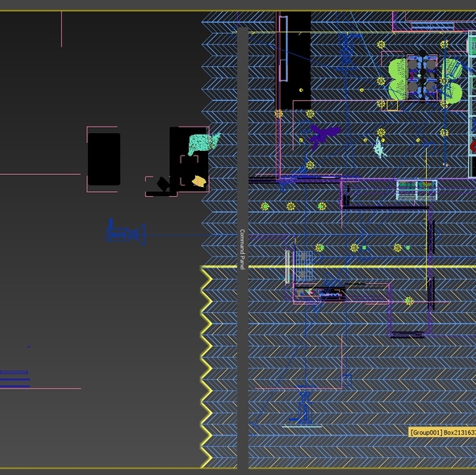476x475 pixels.
Task: Select the right green plant beside the table
Action: (453, 81)
